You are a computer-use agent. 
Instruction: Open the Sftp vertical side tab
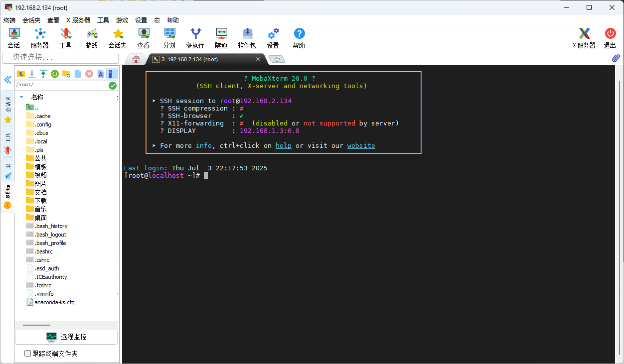point(7,197)
